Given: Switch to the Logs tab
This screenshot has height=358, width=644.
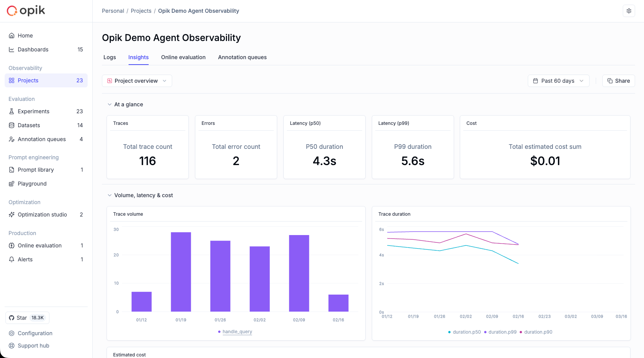Looking at the screenshot, I should tap(109, 57).
